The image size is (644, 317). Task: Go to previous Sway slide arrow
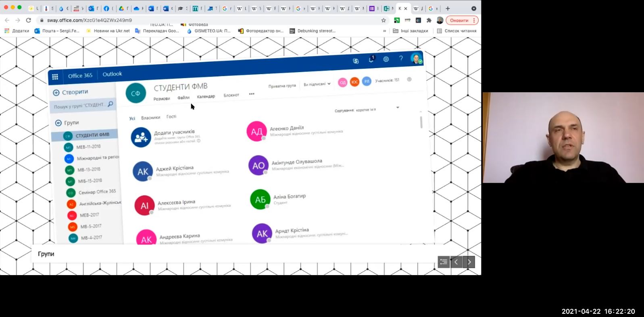coord(456,262)
